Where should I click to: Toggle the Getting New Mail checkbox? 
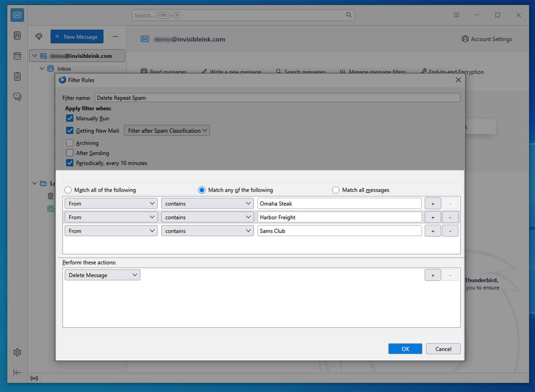(70, 131)
